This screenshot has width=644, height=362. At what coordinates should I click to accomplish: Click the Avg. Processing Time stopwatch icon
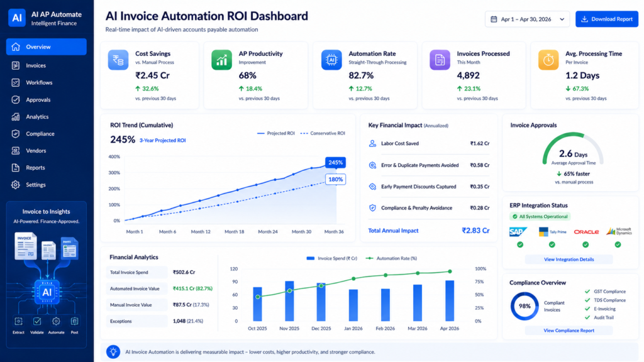pos(548,60)
